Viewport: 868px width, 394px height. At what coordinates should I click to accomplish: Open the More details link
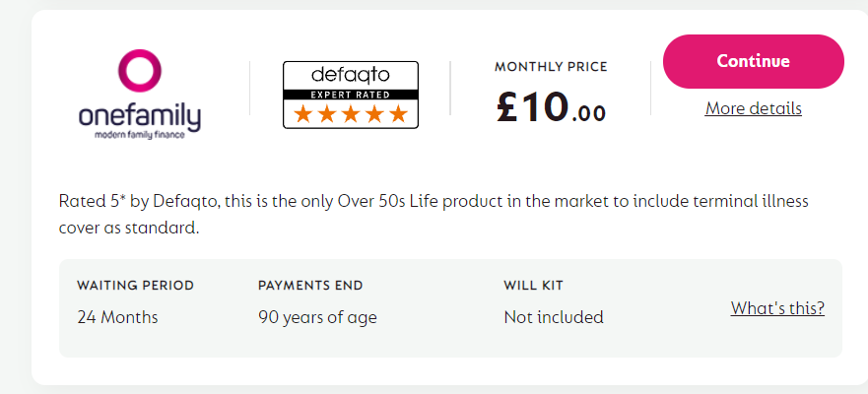[x=754, y=108]
